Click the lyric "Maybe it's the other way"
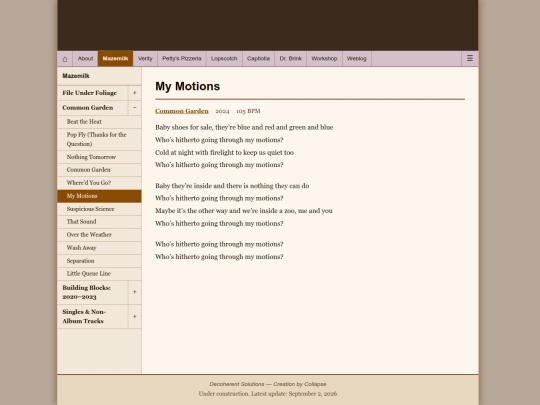540x405 pixels. (244, 211)
